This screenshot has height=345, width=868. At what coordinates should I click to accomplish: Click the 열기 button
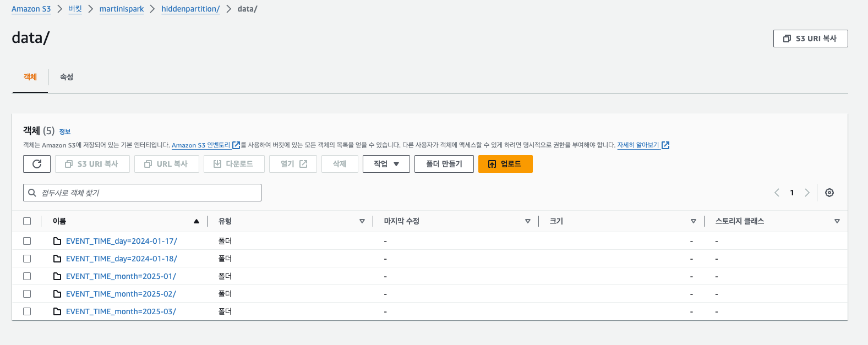(x=293, y=164)
